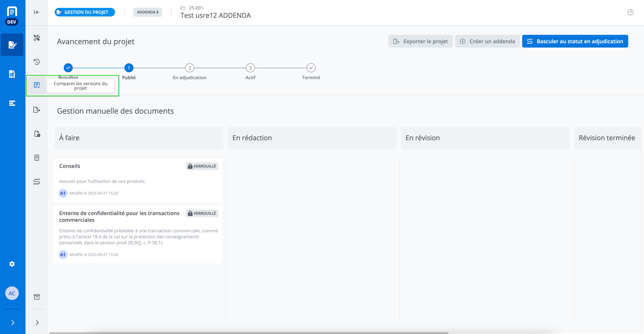The height and width of the screenshot is (334, 644).
Task: Open the document list icon in blue sidebar
Action: pyautogui.click(x=12, y=74)
